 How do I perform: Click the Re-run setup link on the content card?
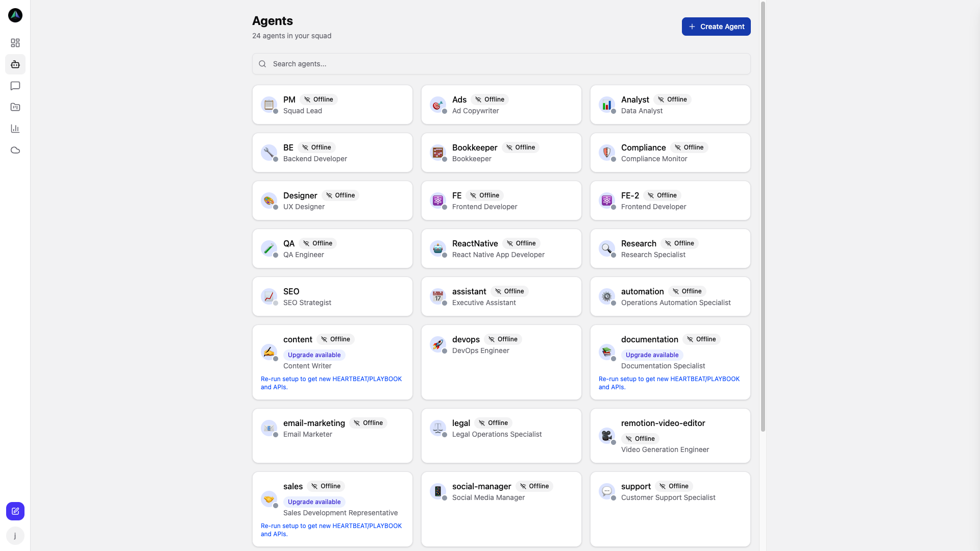[331, 383]
